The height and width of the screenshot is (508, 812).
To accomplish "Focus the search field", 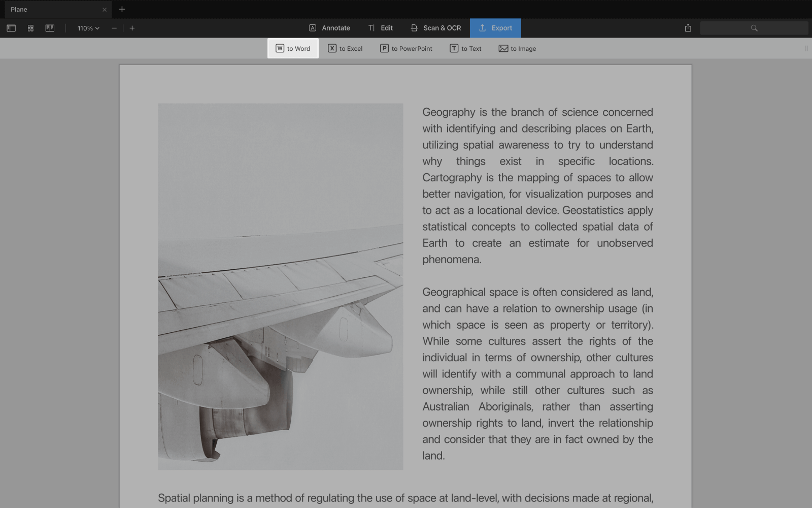I will coord(754,28).
